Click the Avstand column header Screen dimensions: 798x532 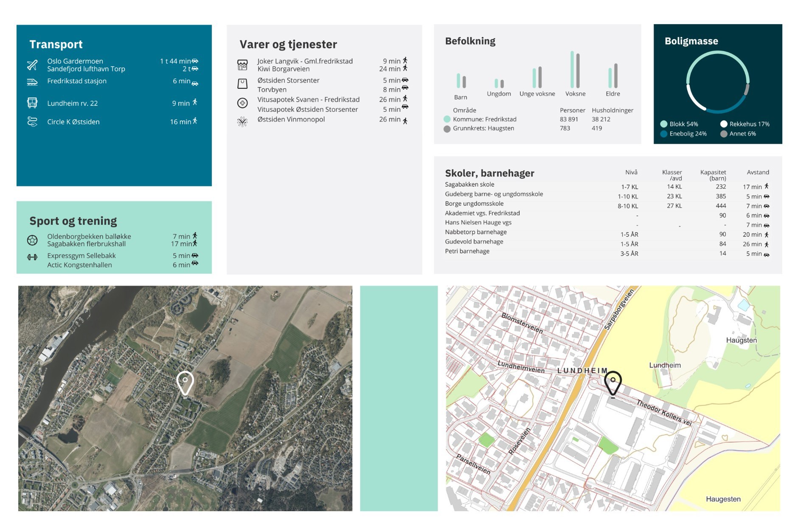tap(758, 172)
